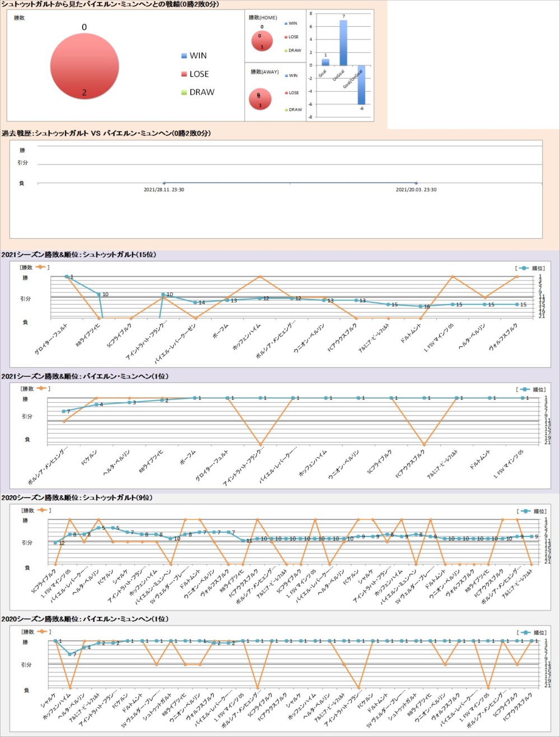The width and height of the screenshot is (560, 737).
Task: Click the green DRAW legend marker
Action: click(x=184, y=92)
